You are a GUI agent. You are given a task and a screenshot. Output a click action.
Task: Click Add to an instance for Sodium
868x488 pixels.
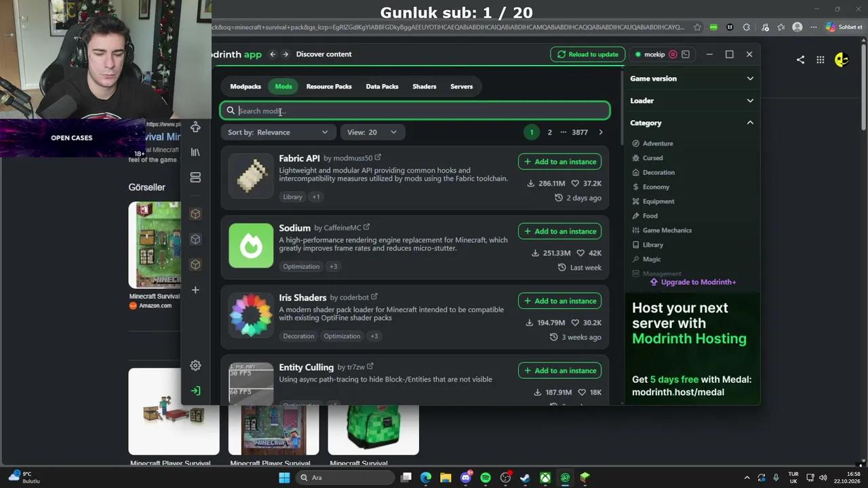559,231
